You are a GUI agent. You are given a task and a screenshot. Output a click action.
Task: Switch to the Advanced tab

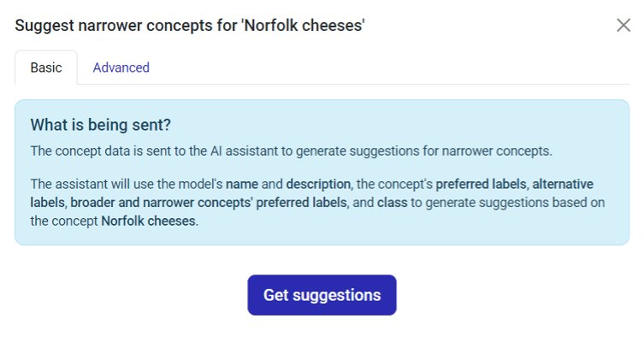tap(121, 68)
